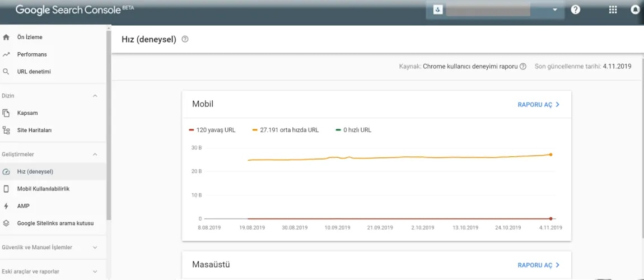Open the Masaüstü report via RAPORU AÇ
The height and width of the screenshot is (280, 644).
point(539,265)
